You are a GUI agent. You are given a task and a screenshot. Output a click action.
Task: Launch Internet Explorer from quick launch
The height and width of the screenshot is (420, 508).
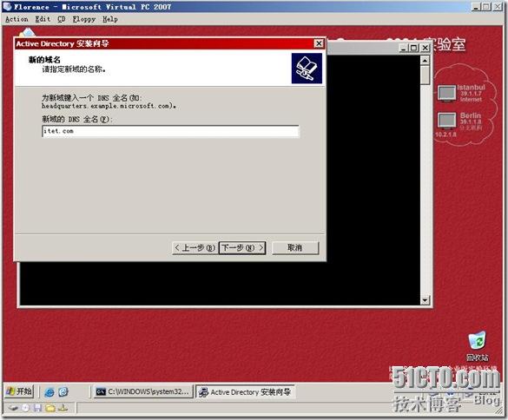[x=49, y=392]
